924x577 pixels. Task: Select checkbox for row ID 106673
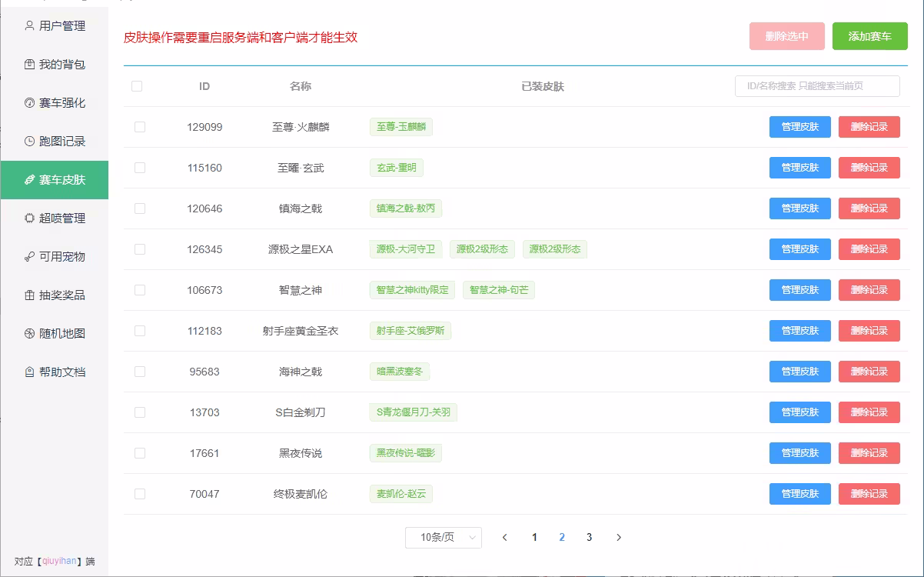point(140,290)
